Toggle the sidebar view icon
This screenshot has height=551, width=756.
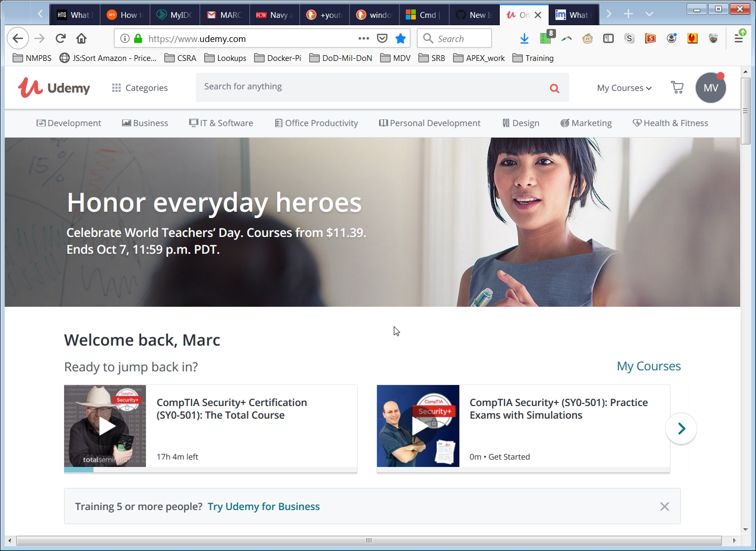[608, 38]
